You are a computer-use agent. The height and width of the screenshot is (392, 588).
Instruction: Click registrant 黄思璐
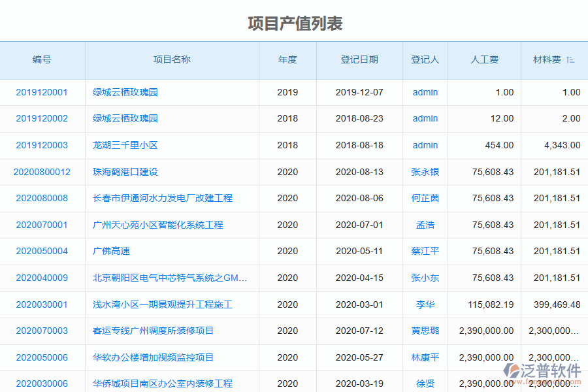[425, 331]
